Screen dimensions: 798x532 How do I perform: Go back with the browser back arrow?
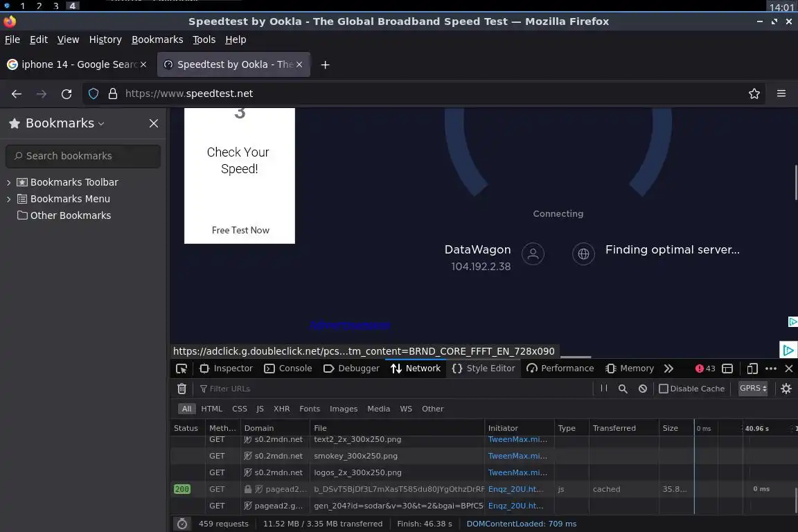coord(17,94)
